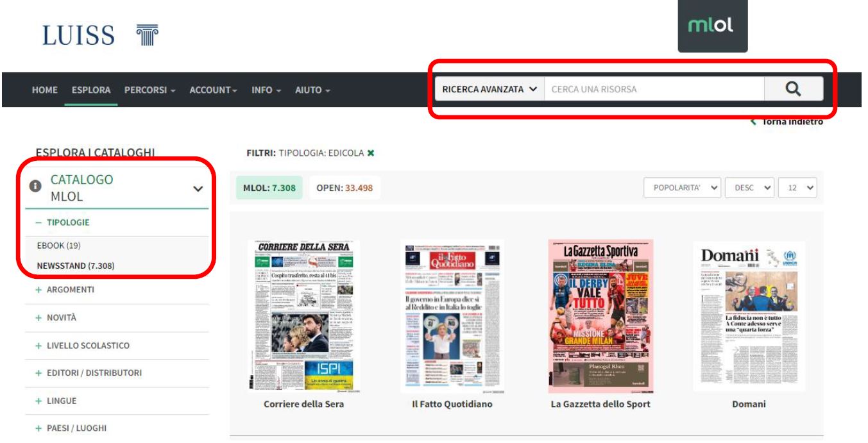Open the 12 items per page dropdown
Viewport: 868px width, 443px height.
click(797, 188)
